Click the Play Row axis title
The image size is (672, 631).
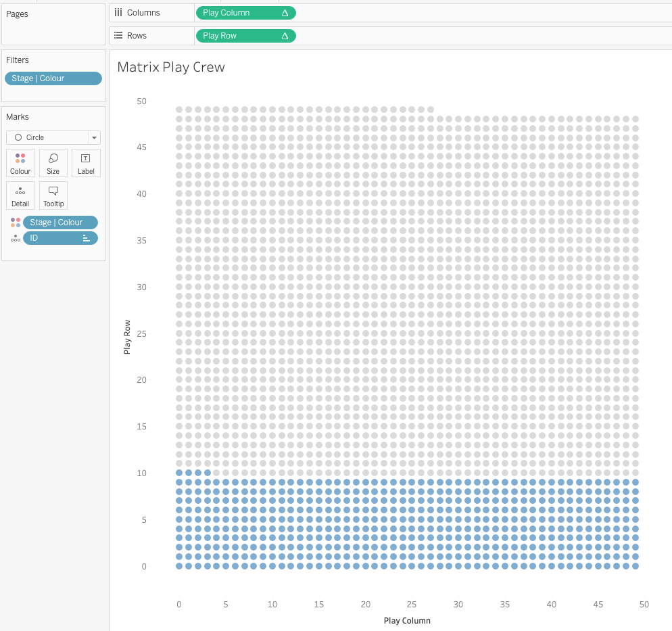[127, 337]
